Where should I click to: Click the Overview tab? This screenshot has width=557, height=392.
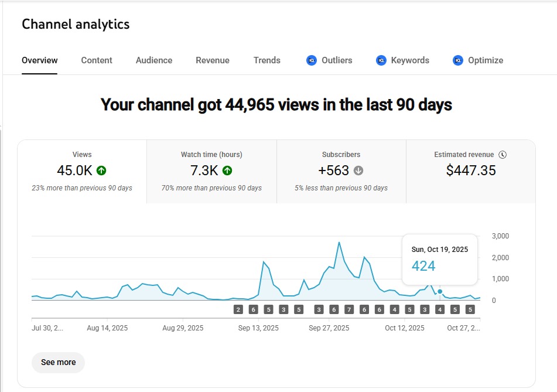tap(40, 60)
